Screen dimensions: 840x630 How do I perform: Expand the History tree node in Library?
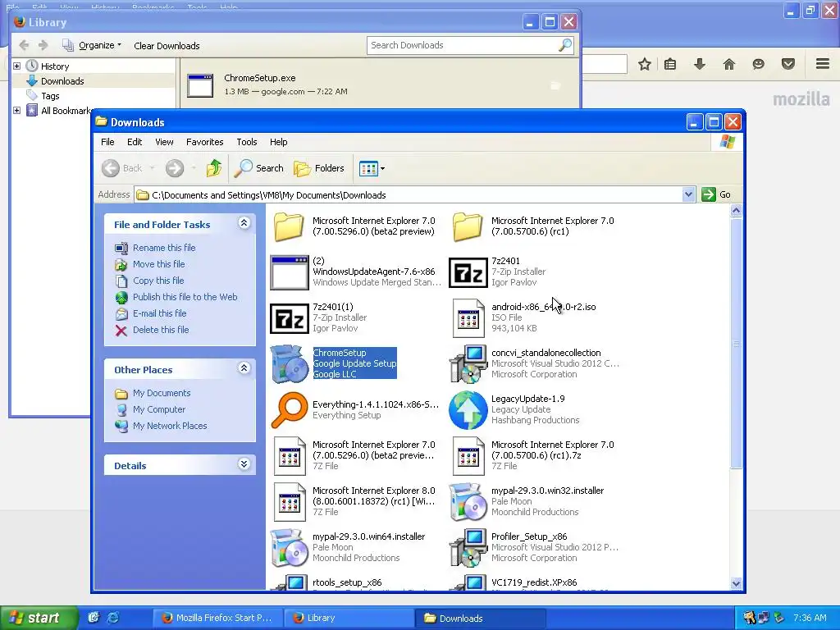point(16,66)
